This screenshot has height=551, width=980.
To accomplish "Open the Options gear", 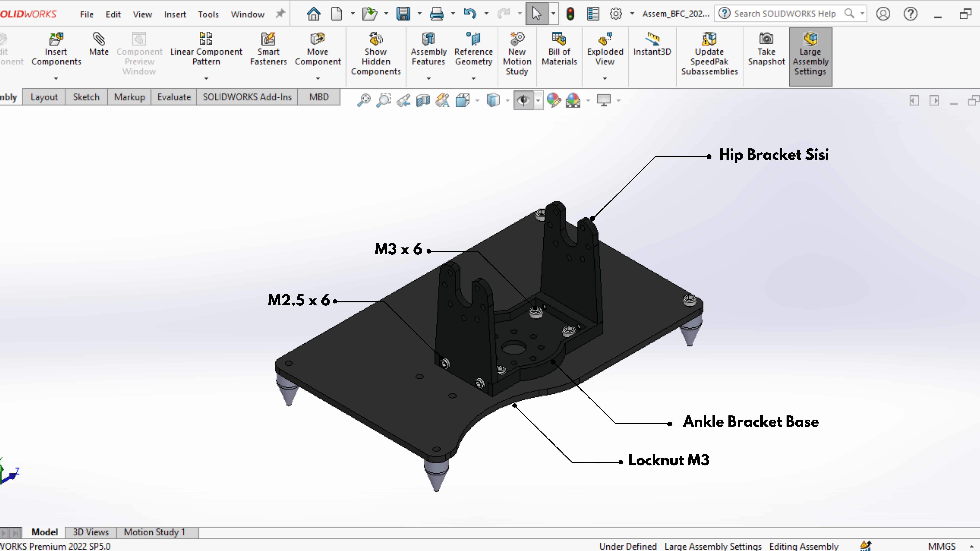I will click(x=616, y=14).
